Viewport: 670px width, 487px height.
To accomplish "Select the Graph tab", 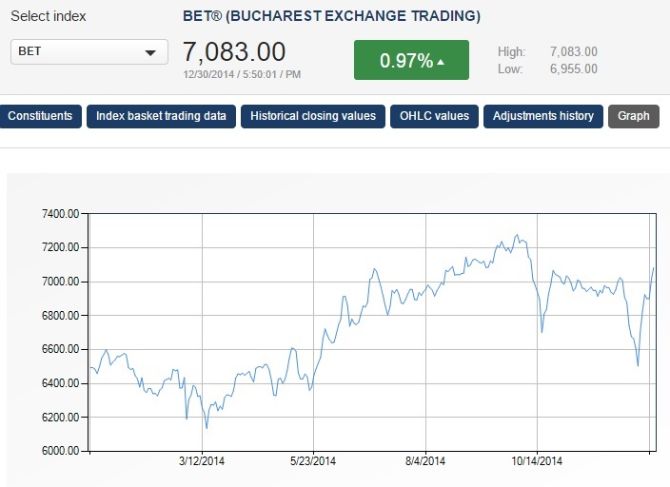I will click(x=634, y=116).
